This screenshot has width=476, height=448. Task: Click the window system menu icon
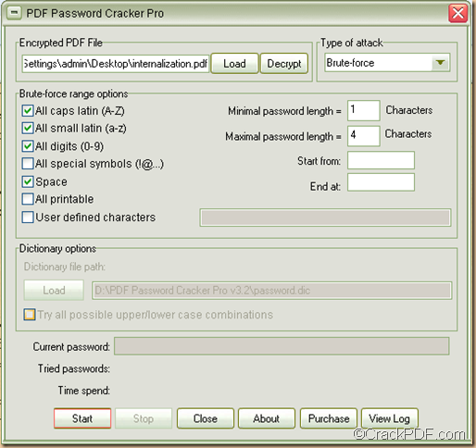pos(14,13)
